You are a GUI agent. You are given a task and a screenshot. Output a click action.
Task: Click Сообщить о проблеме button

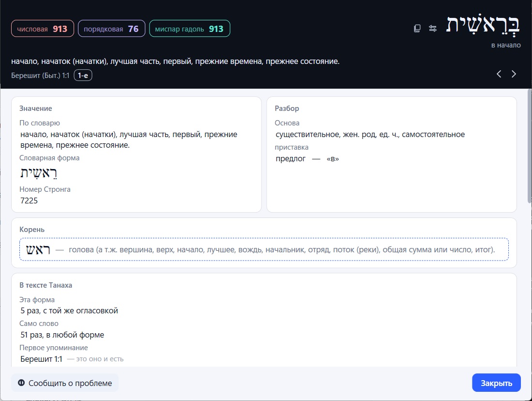coord(65,383)
